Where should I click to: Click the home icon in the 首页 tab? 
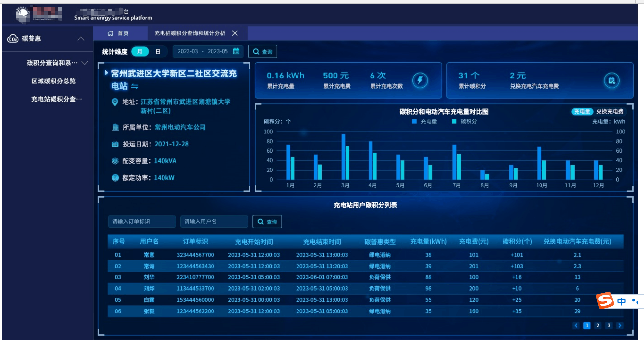pyautogui.click(x=110, y=33)
